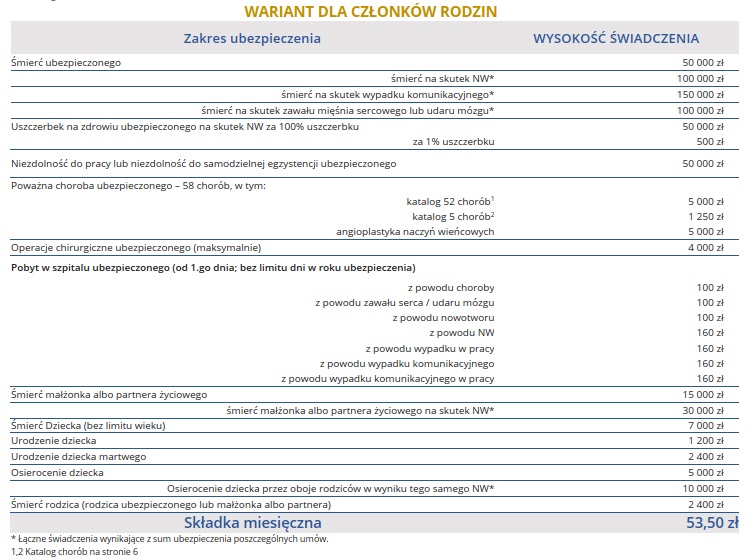
Task: Select 'śmierć na skutek zawału mięśnia sercowego' row
Action: [x=375, y=110]
